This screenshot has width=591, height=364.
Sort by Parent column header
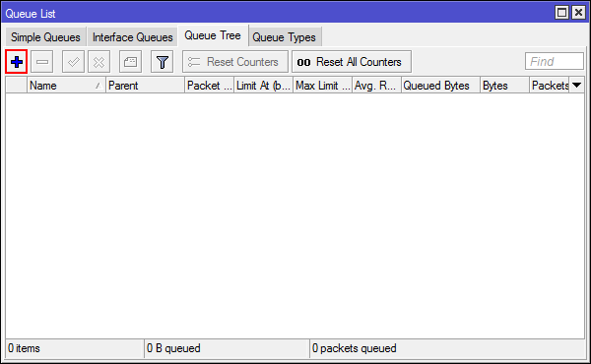[x=145, y=86]
